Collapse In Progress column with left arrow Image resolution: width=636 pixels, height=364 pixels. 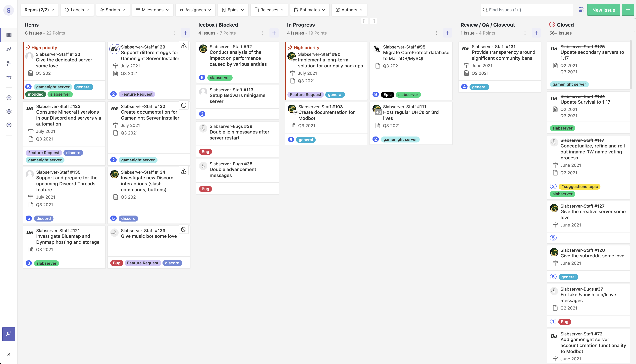[x=365, y=21]
